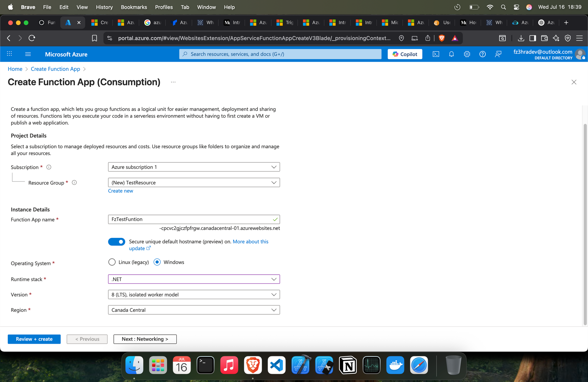Viewport: 588px width, 382px height.
Task: Open the Azure help question mark icon
Action: pos(482,54)
